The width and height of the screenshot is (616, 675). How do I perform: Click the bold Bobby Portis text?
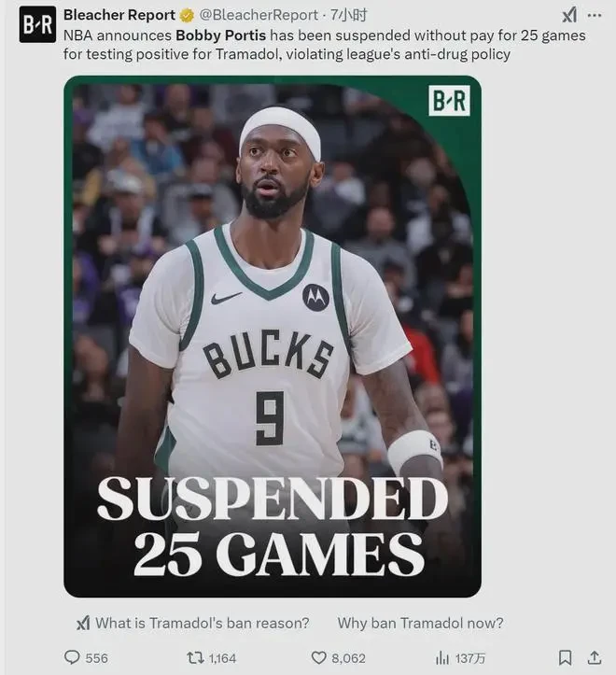(x=221, y=35)
